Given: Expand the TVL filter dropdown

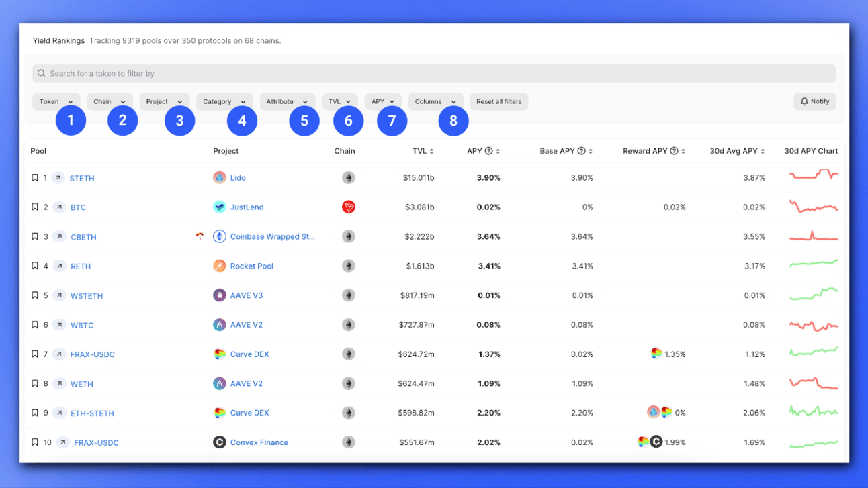Looking at the screenshot, I should pos(340,102).
